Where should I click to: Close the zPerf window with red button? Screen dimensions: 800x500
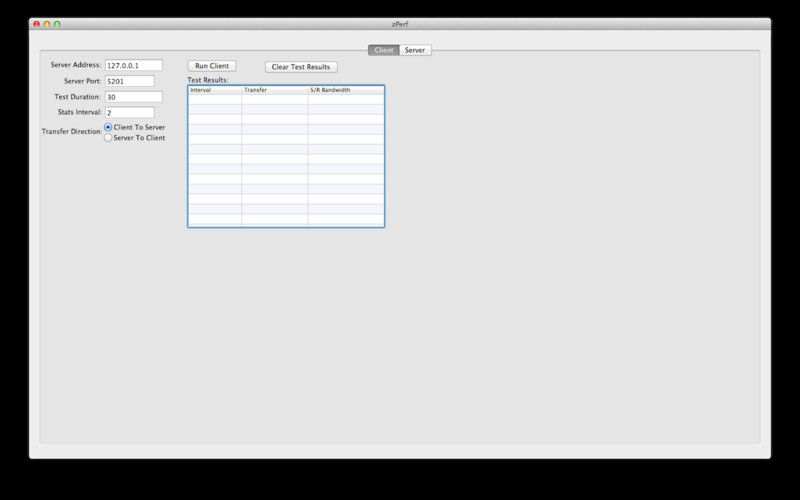pos(36,23)
